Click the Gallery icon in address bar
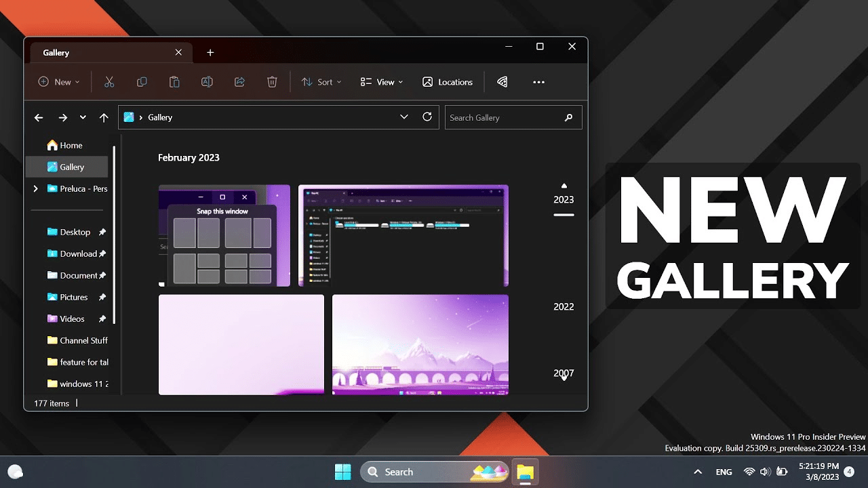Image resolution: width=868 pixels, height=488 pixels. pyautogui.click(x=129, y=117)
